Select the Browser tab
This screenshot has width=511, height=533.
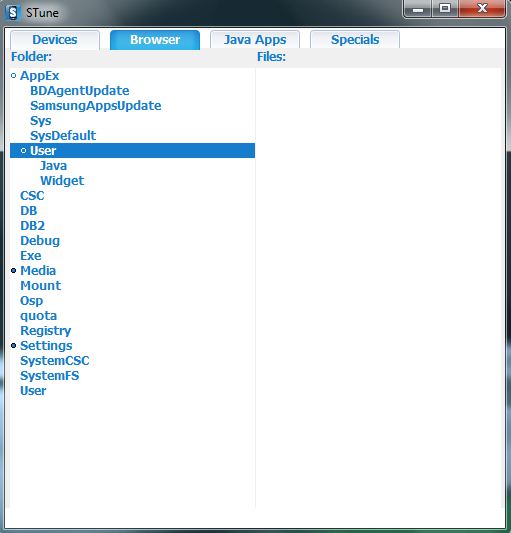coord(155,39)
